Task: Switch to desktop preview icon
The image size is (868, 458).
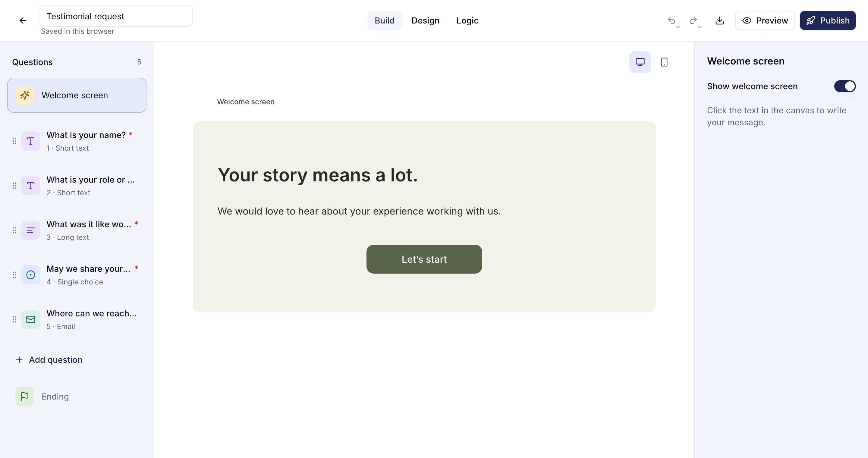Action: click(x=640, y=62)
